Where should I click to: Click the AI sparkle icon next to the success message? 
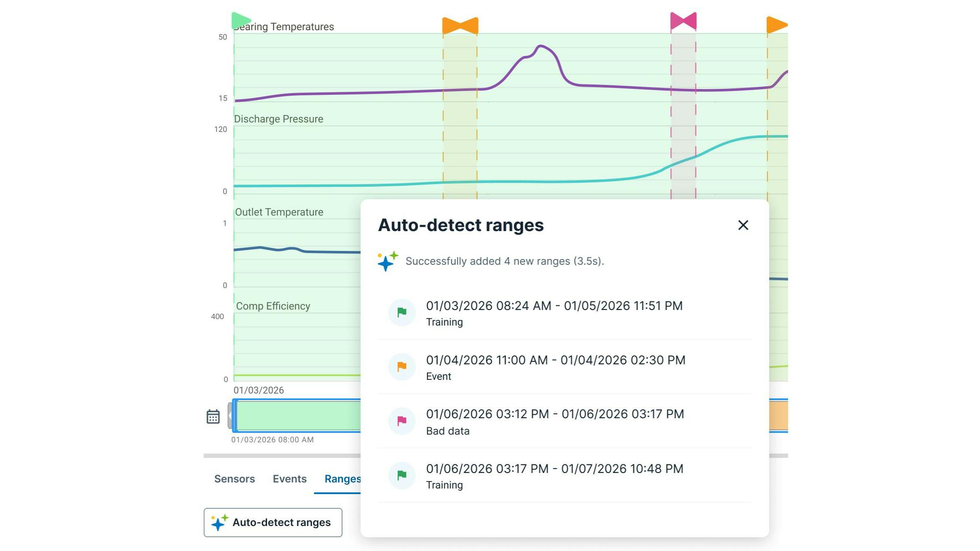[x=387, y=261]
